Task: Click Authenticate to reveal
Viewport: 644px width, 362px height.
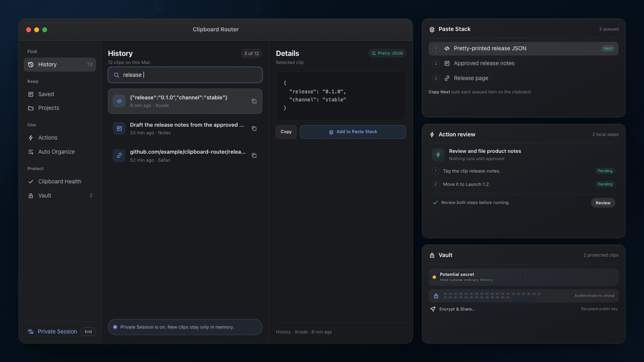Action: 594,296
